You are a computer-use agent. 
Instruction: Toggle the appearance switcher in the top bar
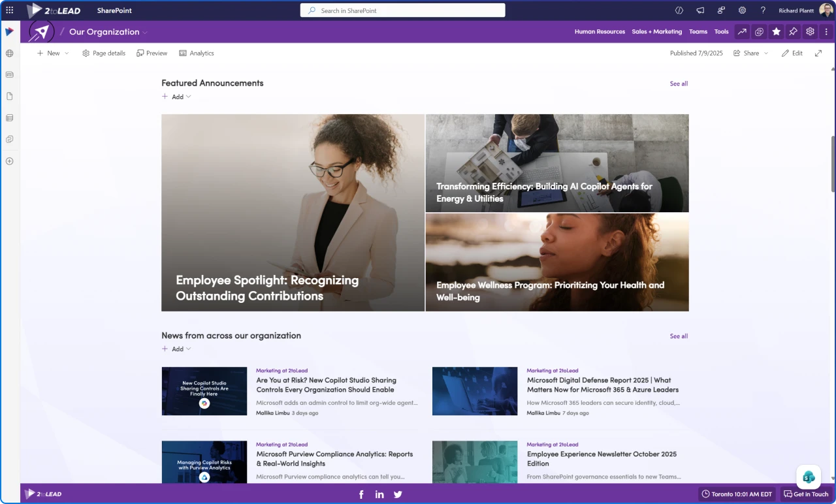pyautogui.click(x=679, y=10)
